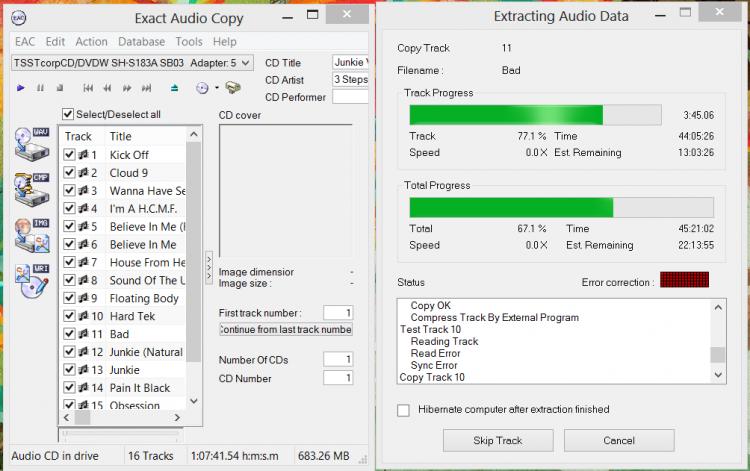750x471 pixels.
Task: Jump to previous track icon
Action: pos(88,88)
